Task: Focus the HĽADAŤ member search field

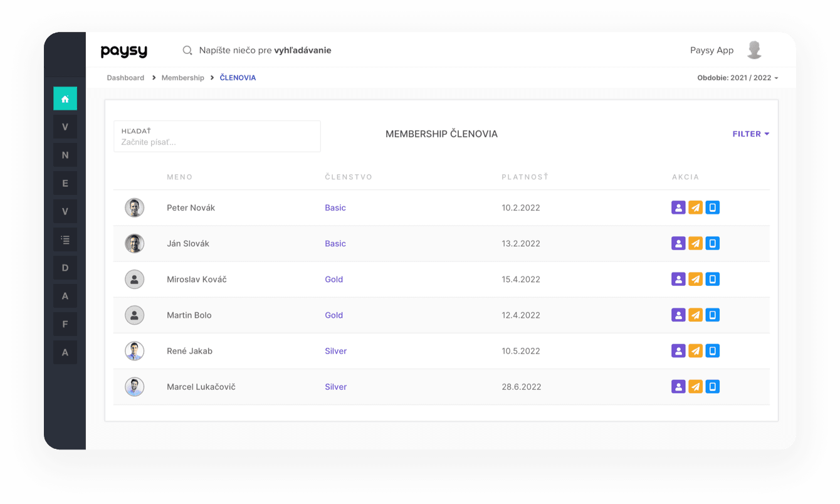Action: tap(217, 142)
